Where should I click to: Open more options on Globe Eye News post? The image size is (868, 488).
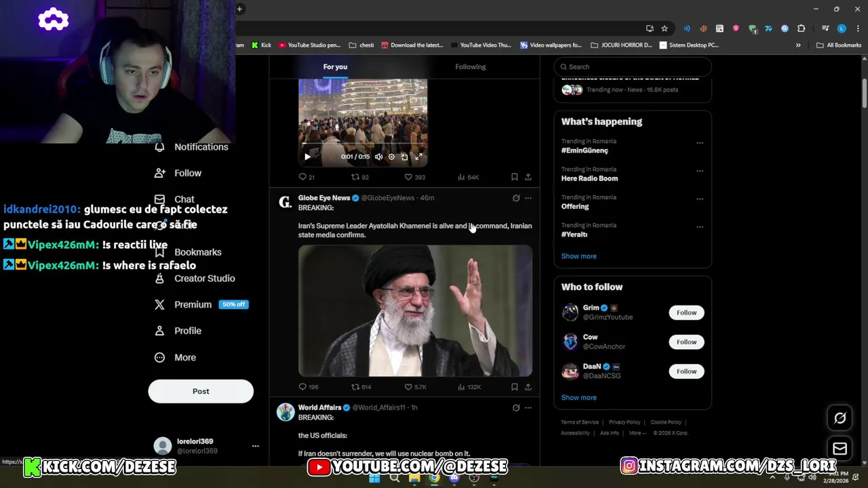(x=528, y=198)
